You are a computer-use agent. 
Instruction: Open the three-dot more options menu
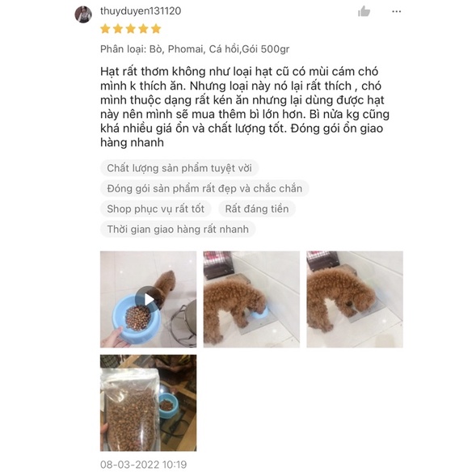(396, 11)
